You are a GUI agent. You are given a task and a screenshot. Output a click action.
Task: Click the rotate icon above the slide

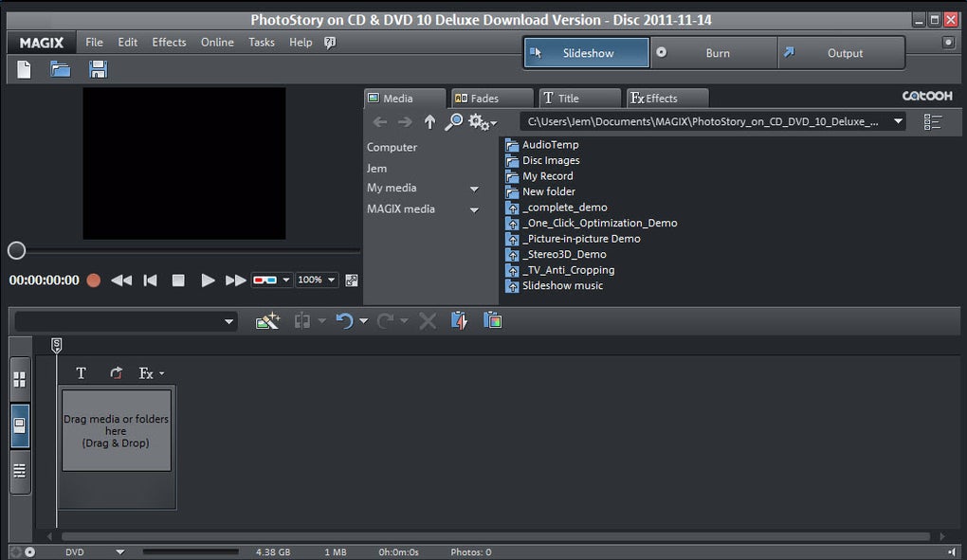[x=116, y=373]
